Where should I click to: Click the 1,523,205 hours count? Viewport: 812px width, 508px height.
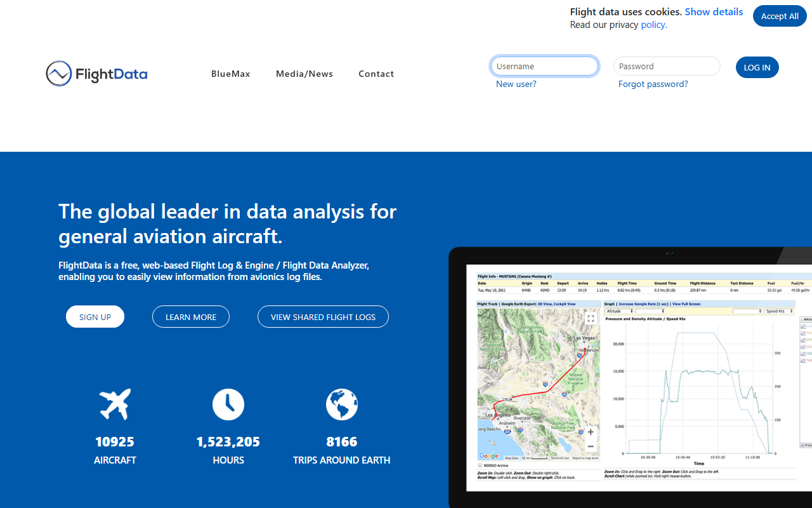[x=228, y=441]
